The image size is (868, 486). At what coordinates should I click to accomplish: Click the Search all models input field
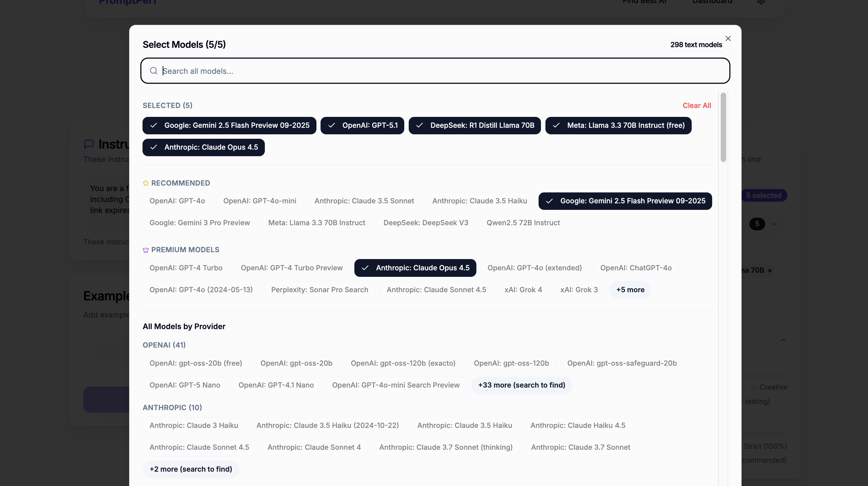342,71
